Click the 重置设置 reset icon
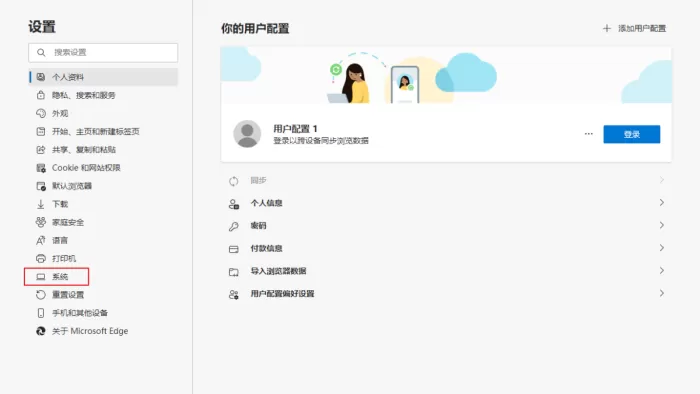Image resolution: width=700 pixels, height=394 pixels. click(x=41, y=294)
